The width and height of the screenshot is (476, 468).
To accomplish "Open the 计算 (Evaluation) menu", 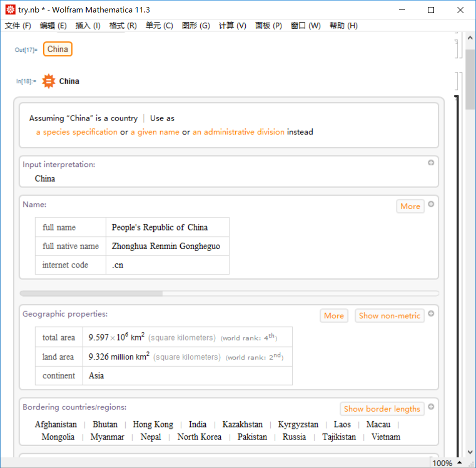I will [x=232, y=25].
